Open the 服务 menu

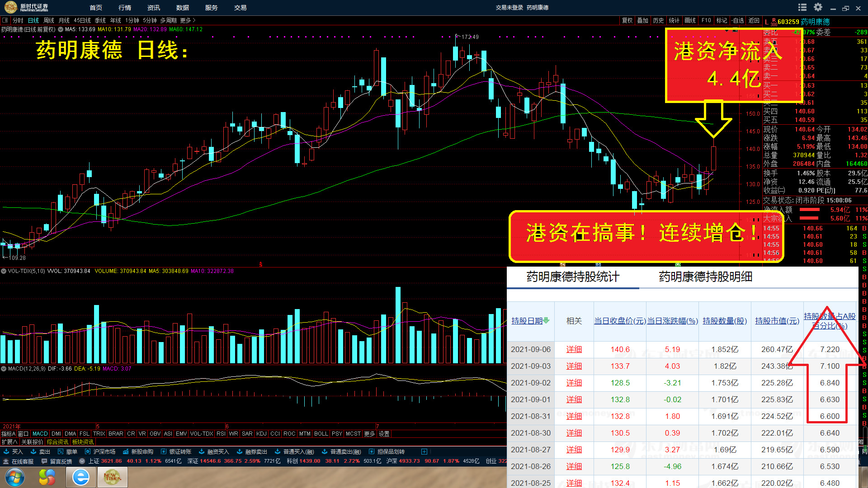tap(212, 8)
